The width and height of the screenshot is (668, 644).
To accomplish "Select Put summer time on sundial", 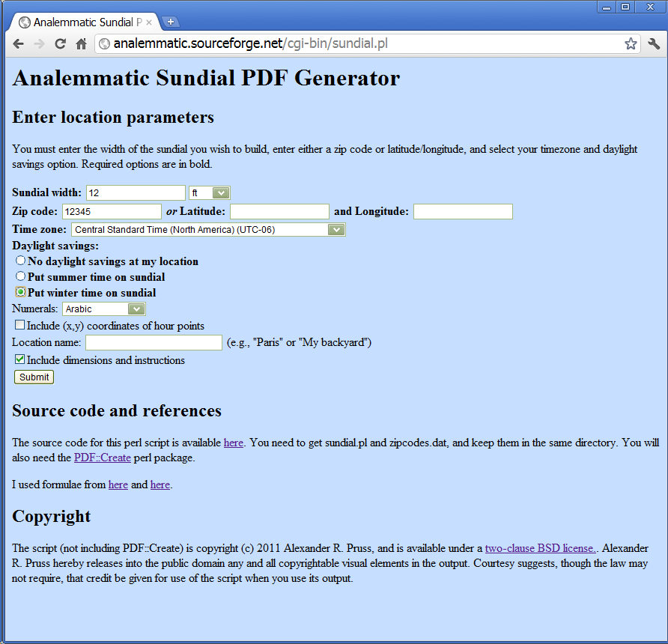I will [x=20, y=276].
